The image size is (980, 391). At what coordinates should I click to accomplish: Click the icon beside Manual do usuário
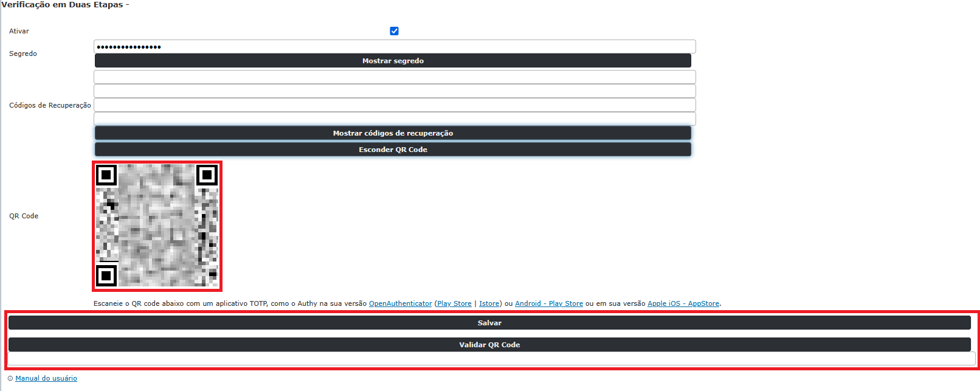pos(10,378)
